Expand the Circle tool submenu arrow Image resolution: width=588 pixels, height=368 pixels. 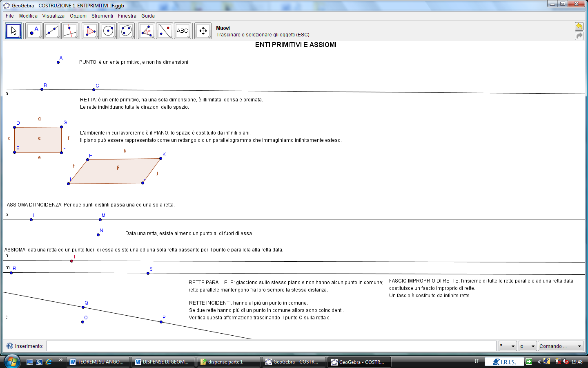coord(114,37)
